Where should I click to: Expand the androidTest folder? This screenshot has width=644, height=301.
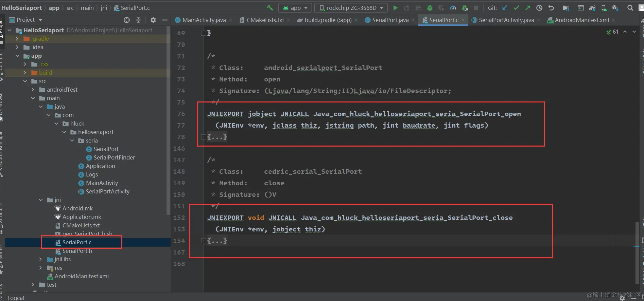tap(33, 90)
